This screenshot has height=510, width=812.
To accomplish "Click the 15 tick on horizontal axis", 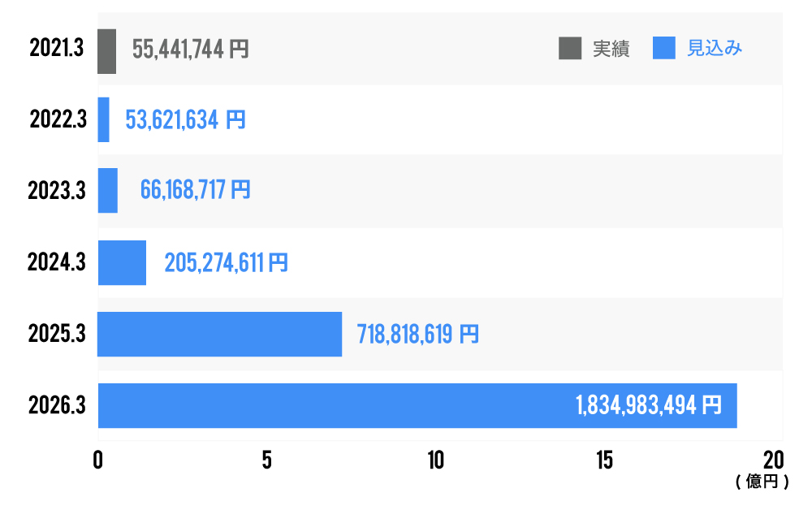I will pos(604,460).
